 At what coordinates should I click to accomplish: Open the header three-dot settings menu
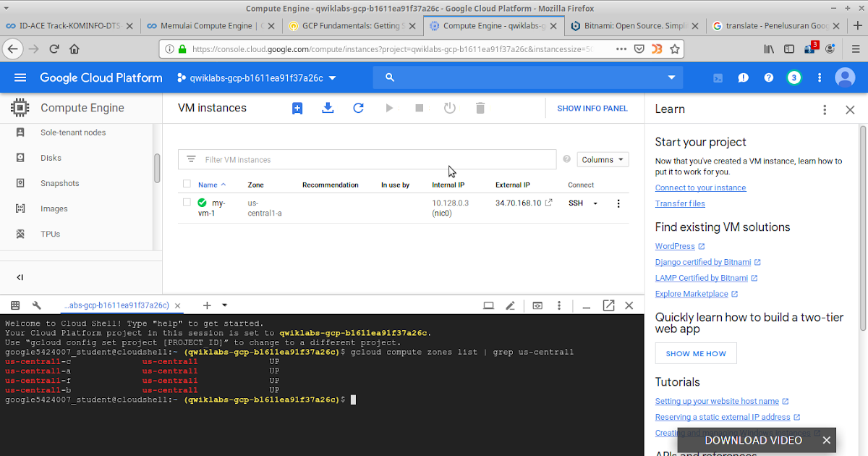(820, 77)
